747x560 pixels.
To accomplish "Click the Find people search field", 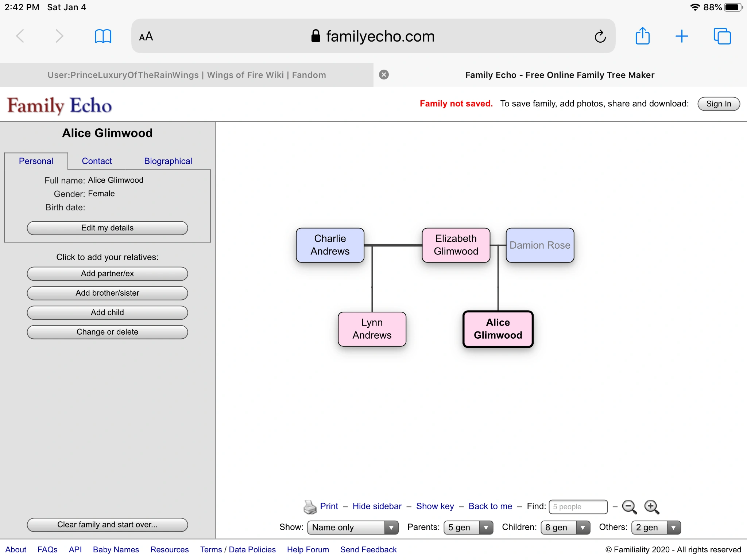I will click(578, 507).
